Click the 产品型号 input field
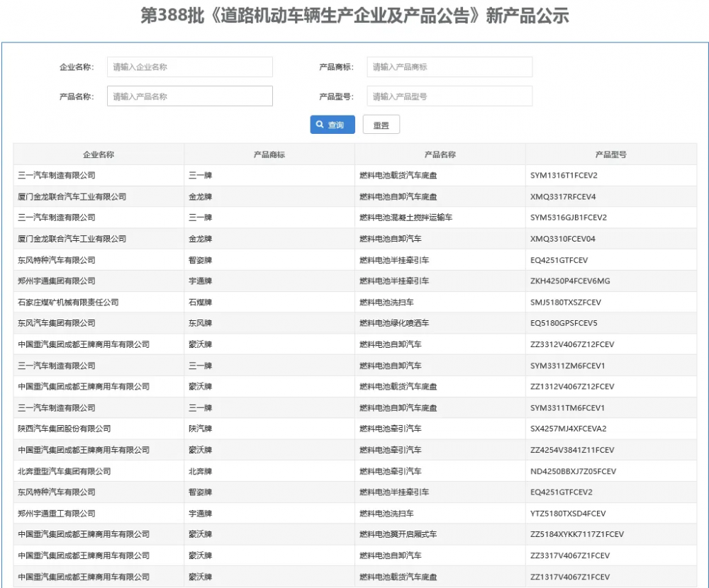 coord(450,96)
